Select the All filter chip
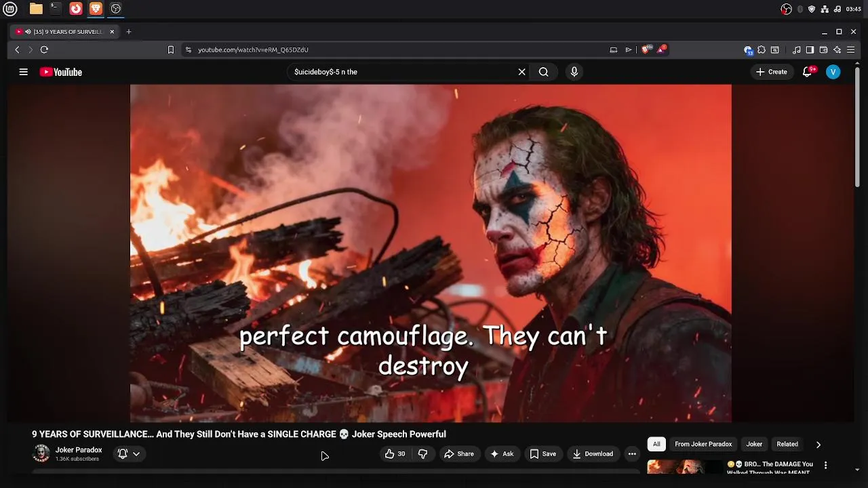 [656, 444]
